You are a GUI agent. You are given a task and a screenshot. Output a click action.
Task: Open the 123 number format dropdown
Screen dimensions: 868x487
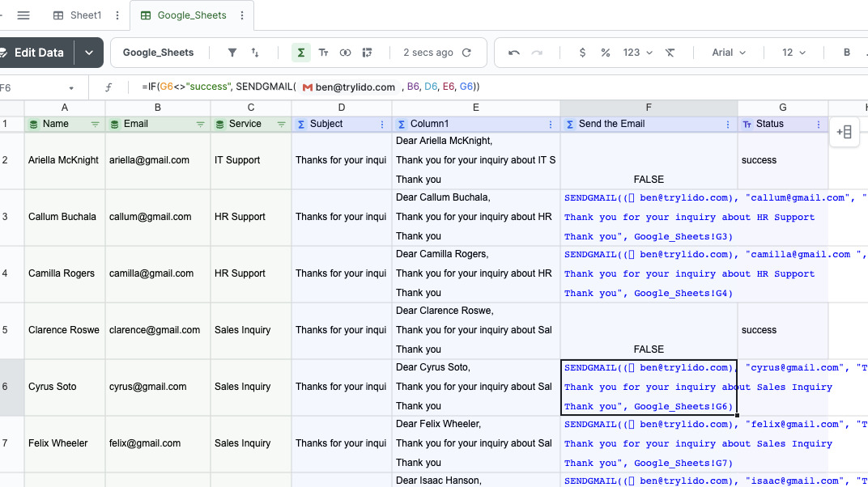pos(638,53)
